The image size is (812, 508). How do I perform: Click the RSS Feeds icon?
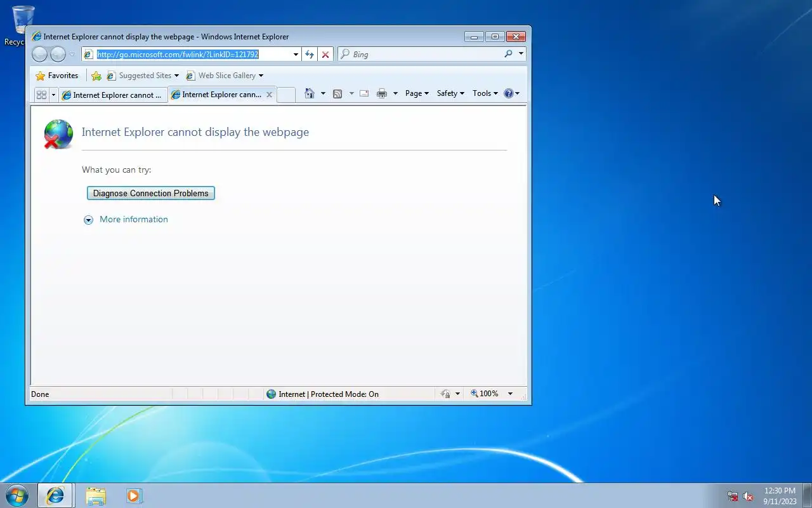337,93
